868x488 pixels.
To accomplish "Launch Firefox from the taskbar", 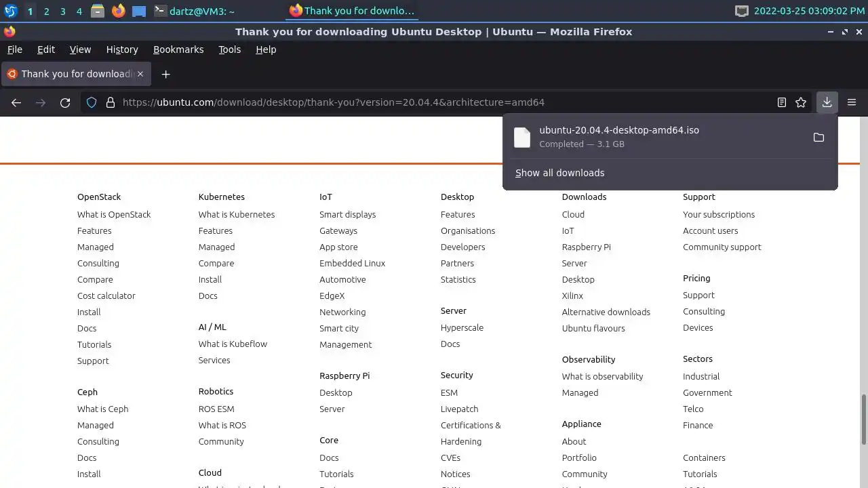I will tap(119, 11).
